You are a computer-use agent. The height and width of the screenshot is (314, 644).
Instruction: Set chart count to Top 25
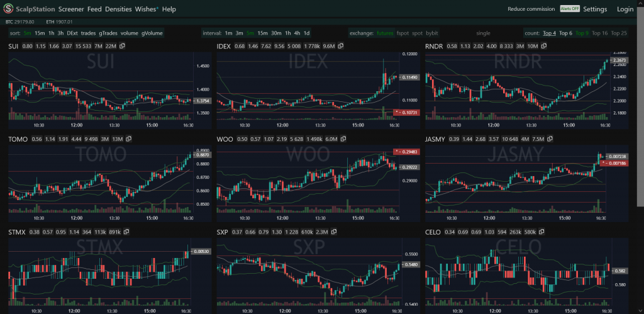pos(619,33)
